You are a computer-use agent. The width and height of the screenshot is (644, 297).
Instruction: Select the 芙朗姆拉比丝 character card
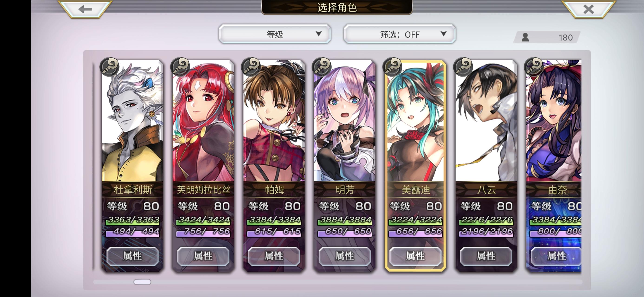(x=203, y=166)
